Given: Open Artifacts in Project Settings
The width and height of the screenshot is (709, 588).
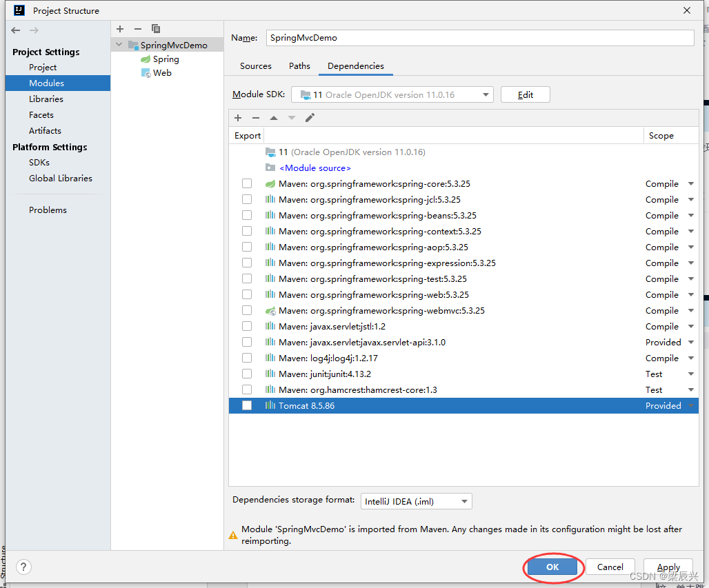Looking at the screenshot, I should [45, 130].
